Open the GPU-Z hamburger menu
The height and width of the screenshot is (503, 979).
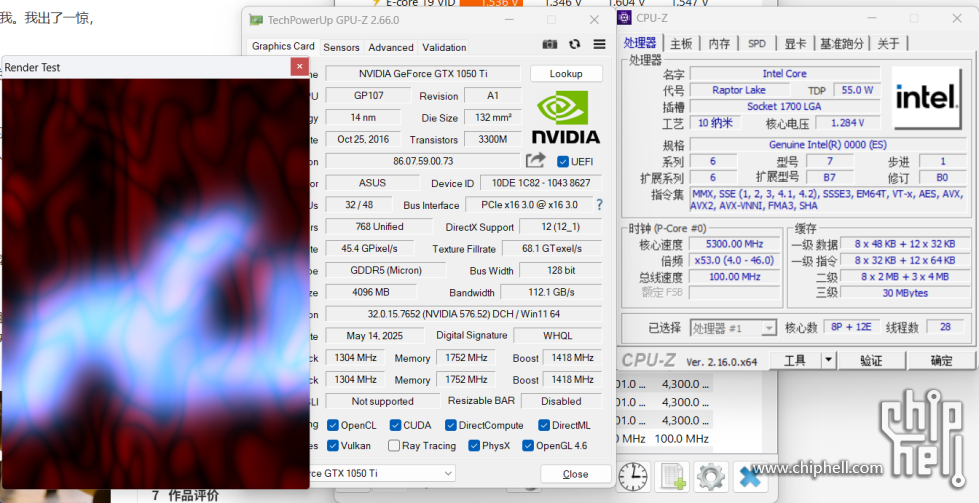599,44
